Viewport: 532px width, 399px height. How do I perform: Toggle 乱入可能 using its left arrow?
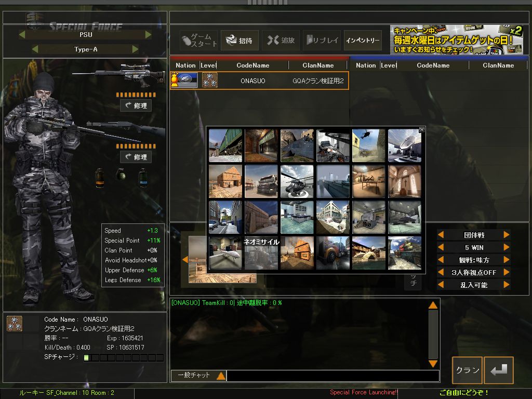click(x=441, y=285)
